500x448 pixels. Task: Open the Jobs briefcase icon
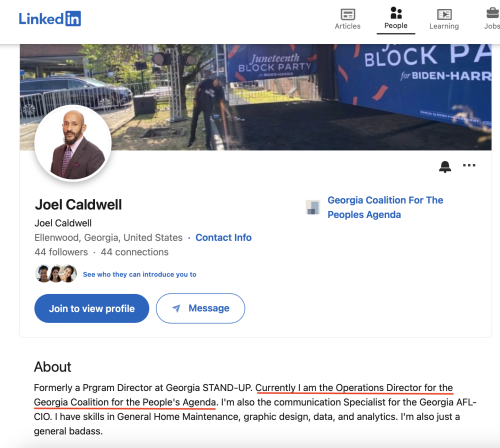click(493, 13)
